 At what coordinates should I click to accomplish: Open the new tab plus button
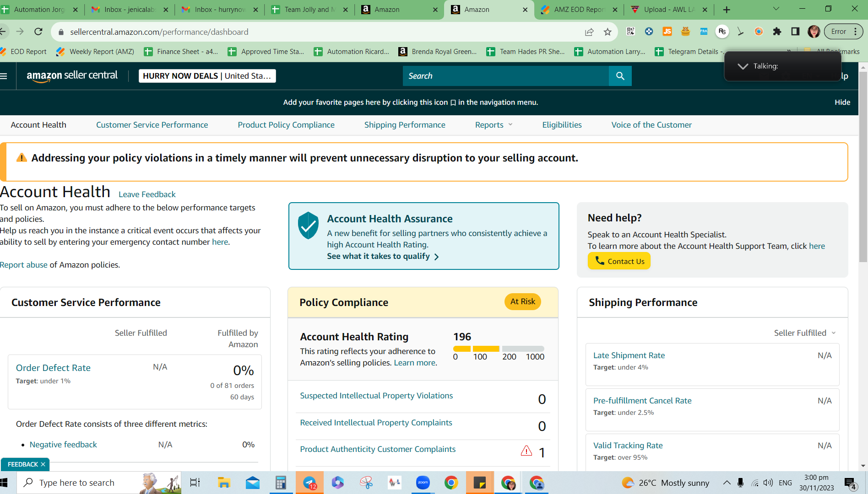(x=727, y=10)
